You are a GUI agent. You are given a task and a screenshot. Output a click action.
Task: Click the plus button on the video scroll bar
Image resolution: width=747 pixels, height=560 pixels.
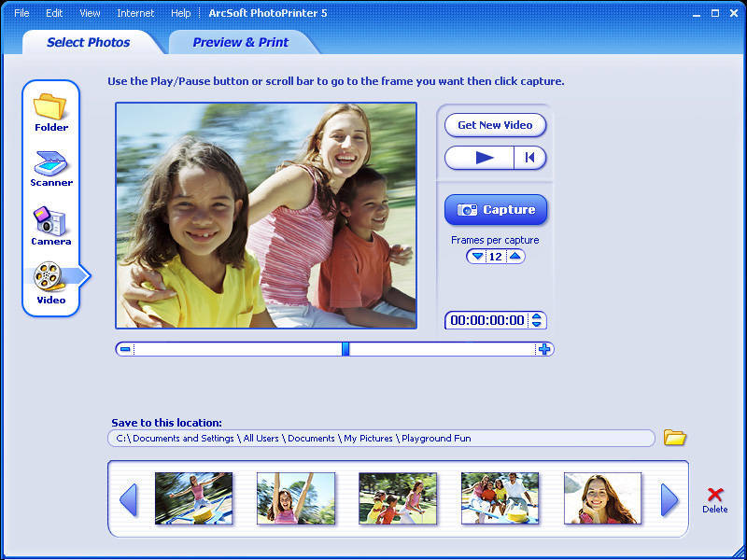(544, 349)
